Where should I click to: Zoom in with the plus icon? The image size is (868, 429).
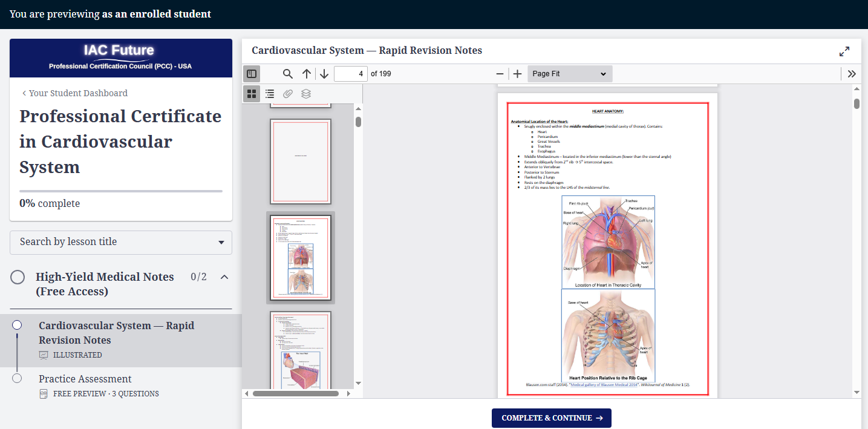pyautogui.click(x=517, y=74)
